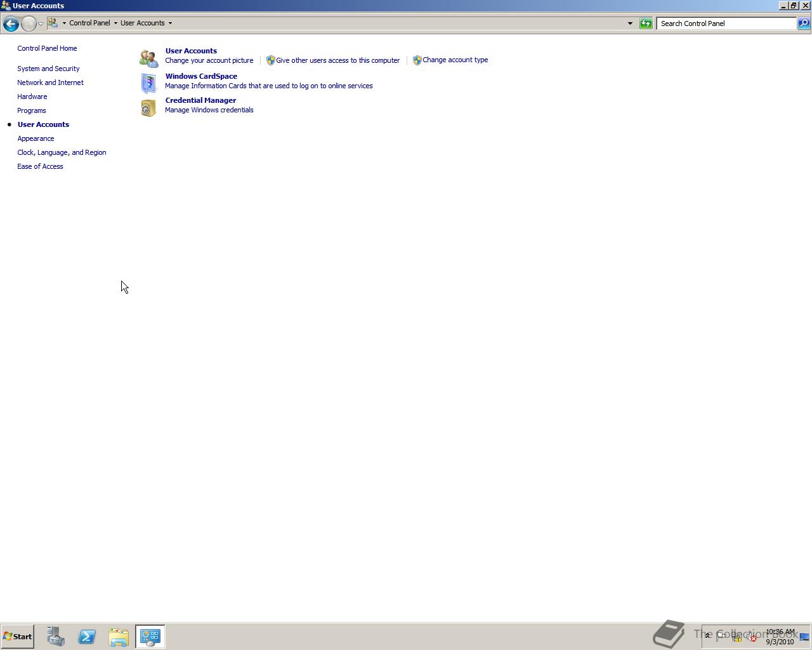Click Change your account picture
This screenshot has height=650, width=812.
[209, 60]
